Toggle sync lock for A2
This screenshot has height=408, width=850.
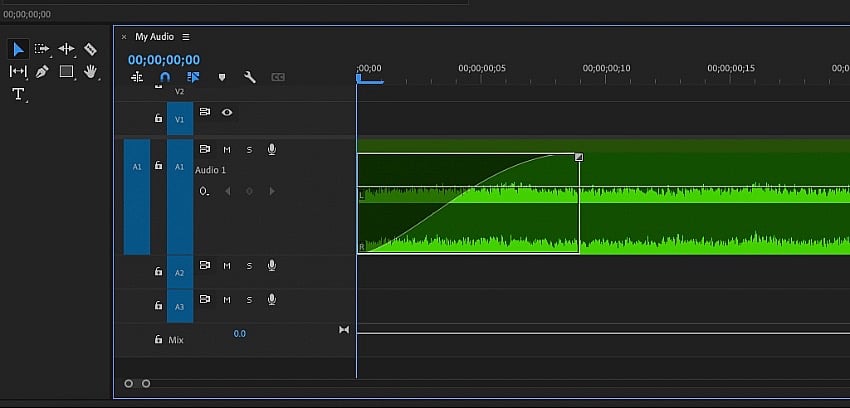(204, 265)
